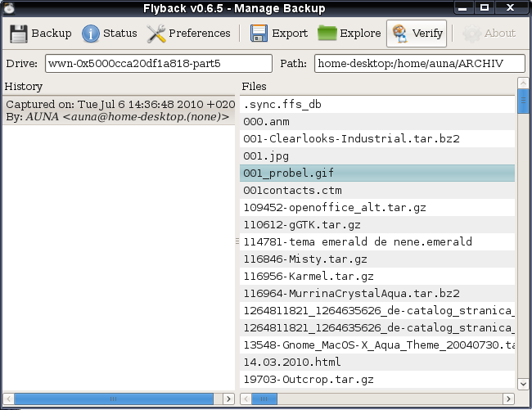Click the Explore toolbar label
This screenshot has width=532, height=410.
click(x=360, y=34)
